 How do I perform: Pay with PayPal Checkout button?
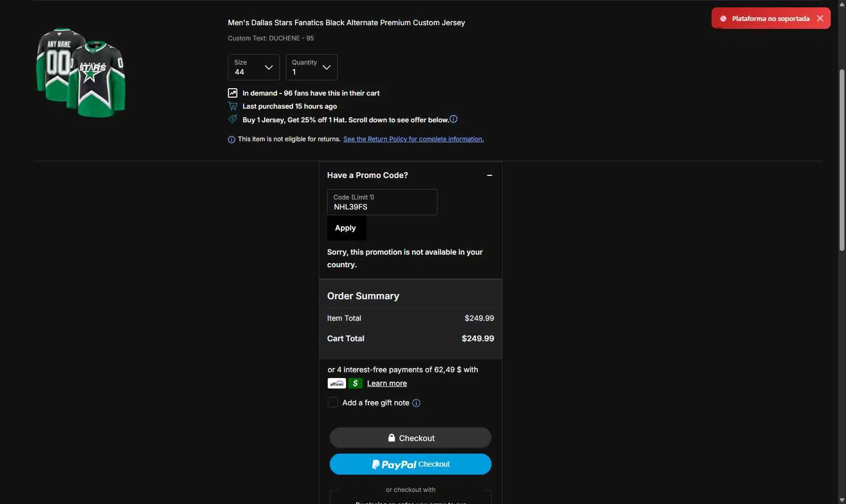tap(411, 464)
